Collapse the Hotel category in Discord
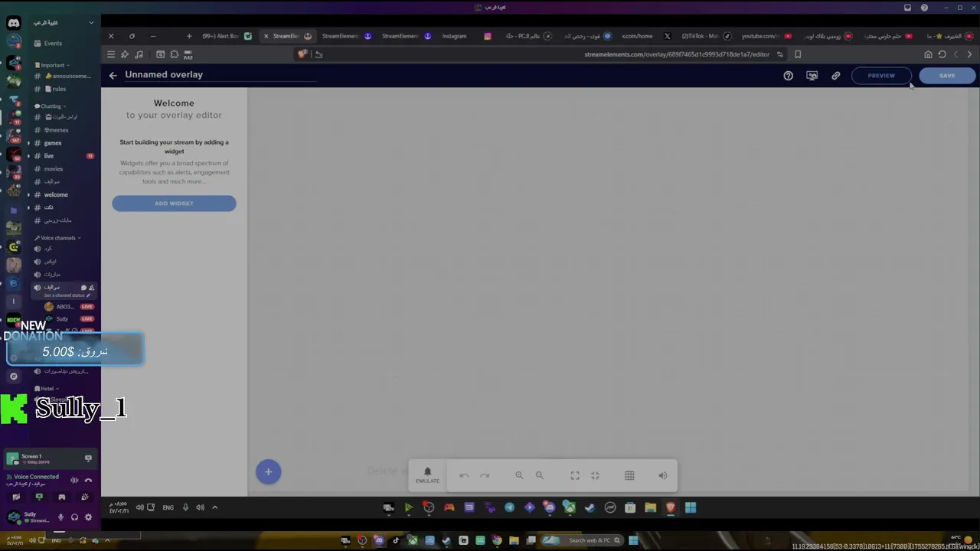Screen dimensions: 980x551 pos(47,389)
